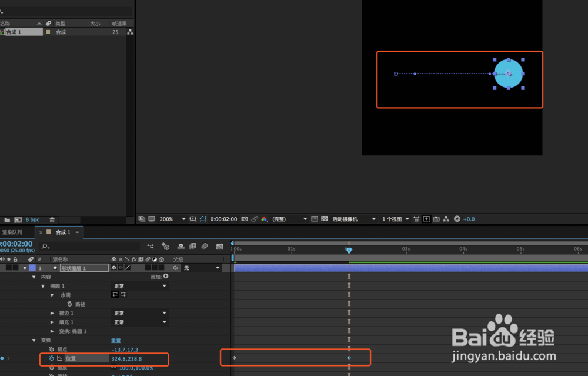Screen dimensions: 588x376
Task: Click the draft 3D icon in timeline
Action: tap(165, 246)
